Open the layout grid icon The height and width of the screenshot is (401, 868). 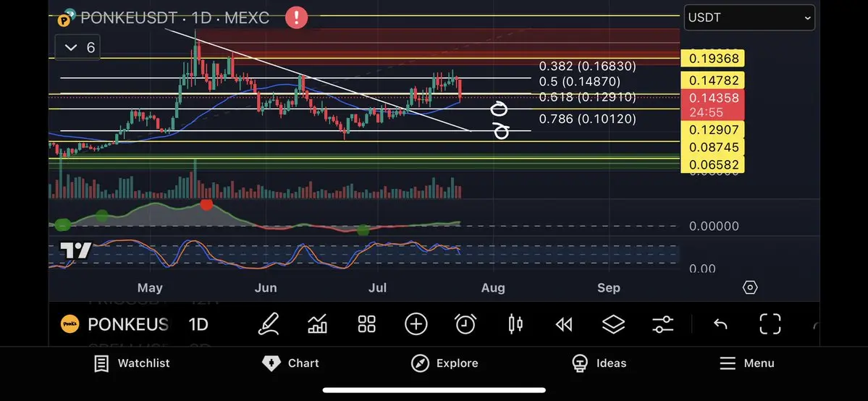coord(366,324)
